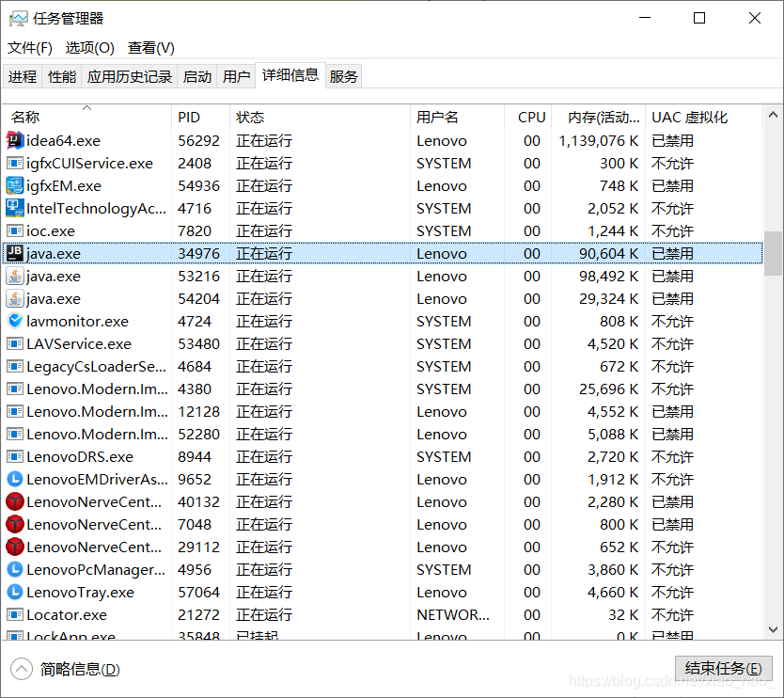The height and width of the screenshot is (698, 784).
Task: Click PID value 57064
Action: click(x=198, y=592)
